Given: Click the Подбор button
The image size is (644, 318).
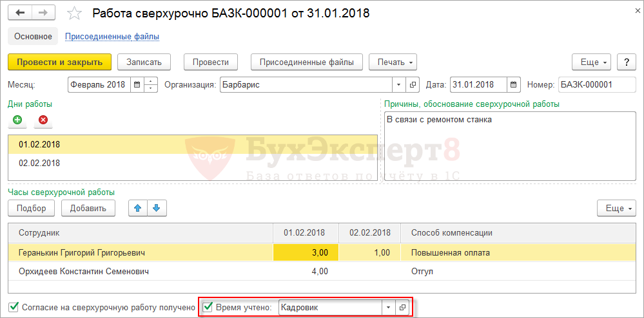Looking at the screenshot, I should pyautogui.click(x=31, y=208).
